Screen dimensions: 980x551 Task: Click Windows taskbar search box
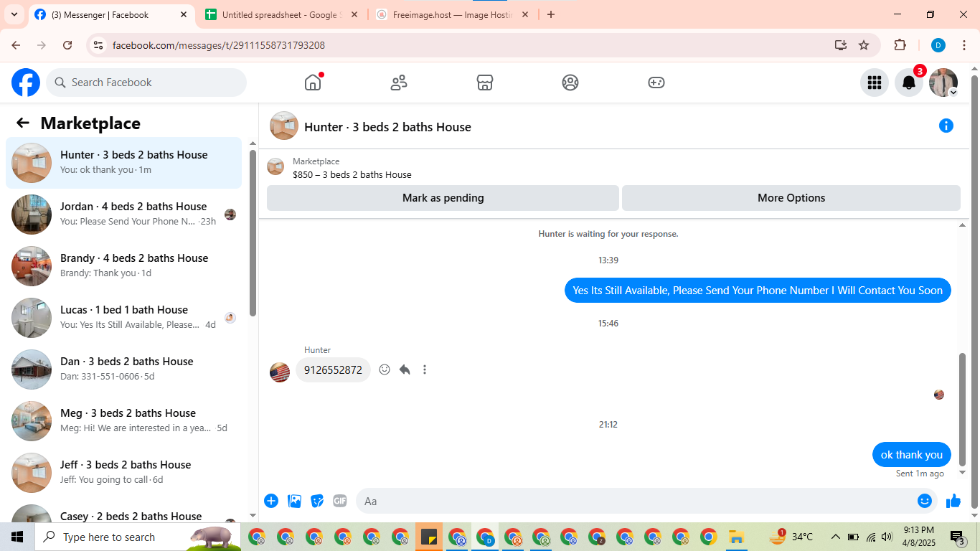click(x=138, y=537)
